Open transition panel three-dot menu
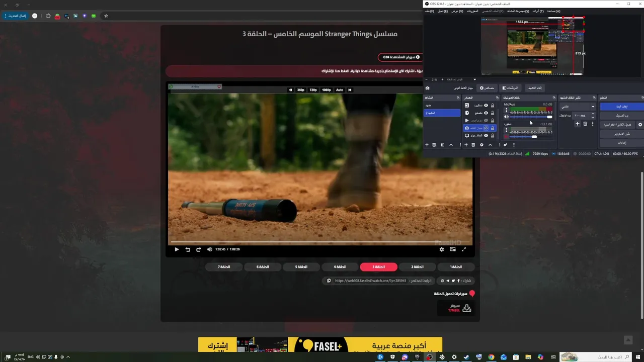This screenshot has width=644, height=362. tap(593, 124)
